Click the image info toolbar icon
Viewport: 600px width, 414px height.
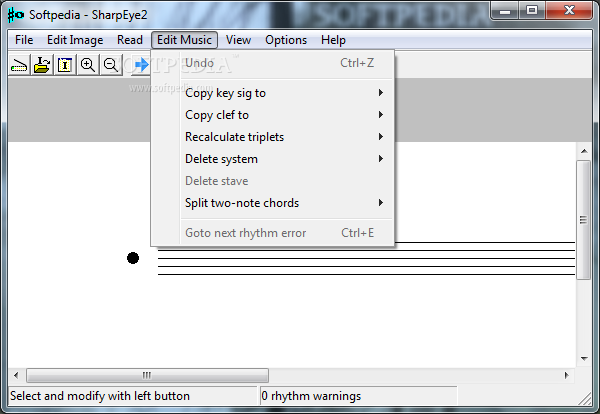tap(65, 65)
